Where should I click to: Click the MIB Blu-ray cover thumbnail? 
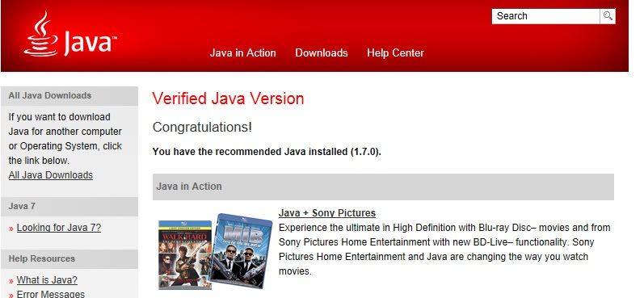pos(241,250)
